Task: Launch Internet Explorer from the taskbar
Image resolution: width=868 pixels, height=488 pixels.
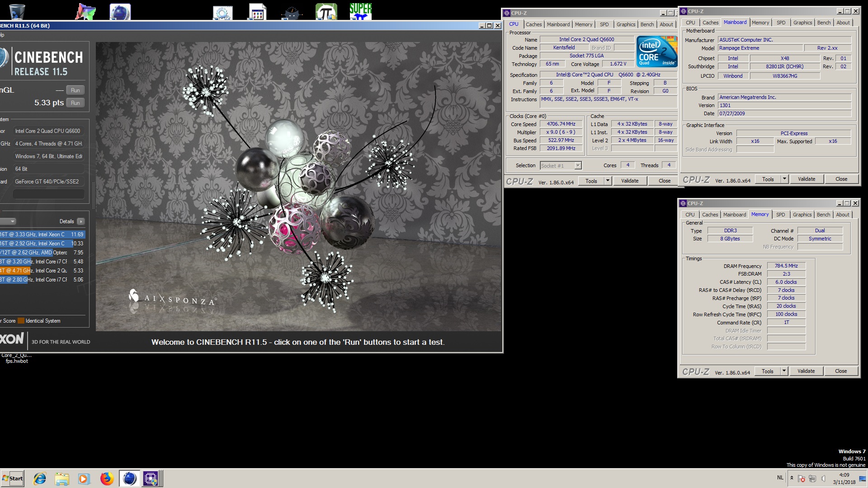Action: [40, 479]
